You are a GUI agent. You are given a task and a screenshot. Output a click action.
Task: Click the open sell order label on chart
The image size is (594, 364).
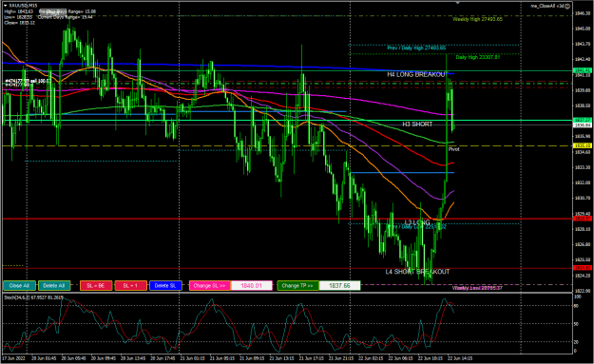tap(27, 81)
